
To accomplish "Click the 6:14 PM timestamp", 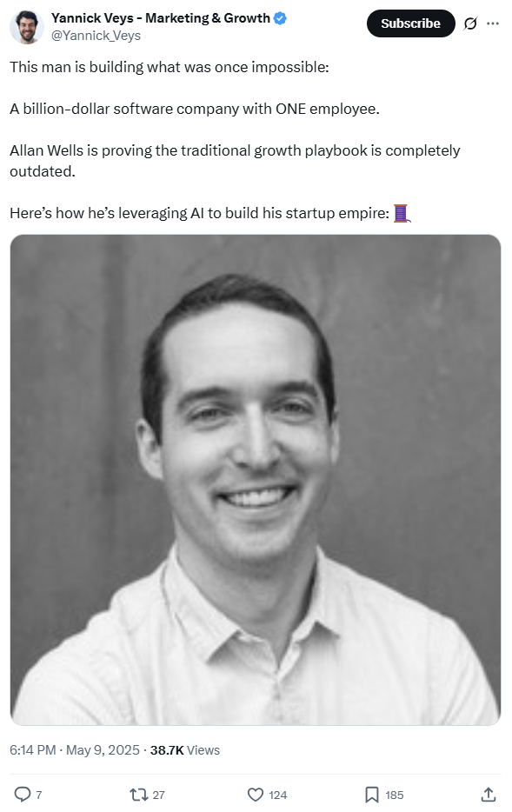I will [x=33, y=750].
